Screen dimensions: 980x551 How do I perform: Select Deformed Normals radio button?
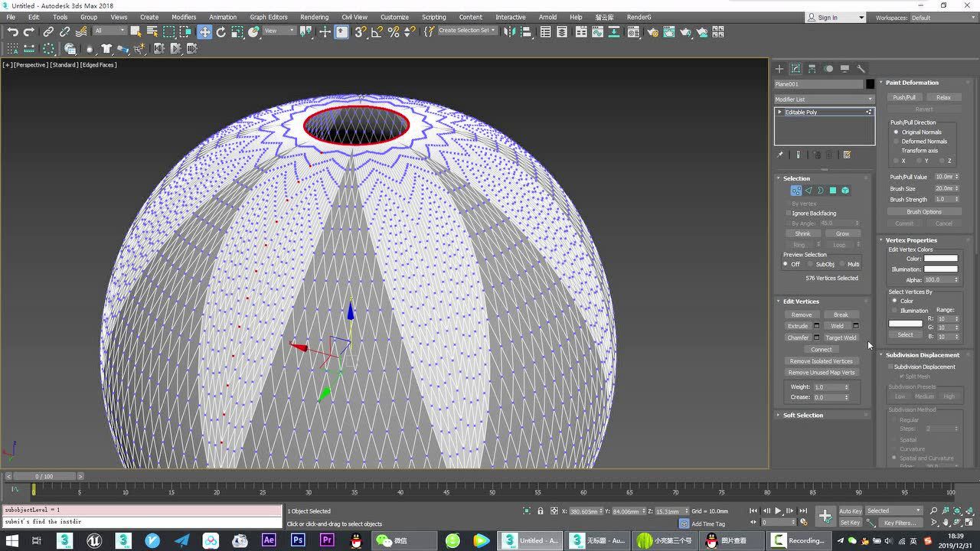pyautogui.click(x=897, y=142)
